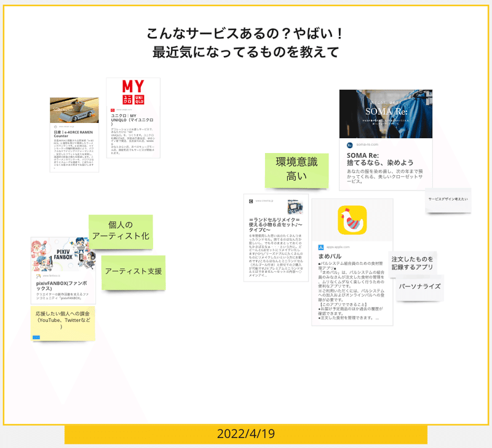Open the creema card's small product thumbnail
This screenshot has width=492, height=448.
pos(295,207)
